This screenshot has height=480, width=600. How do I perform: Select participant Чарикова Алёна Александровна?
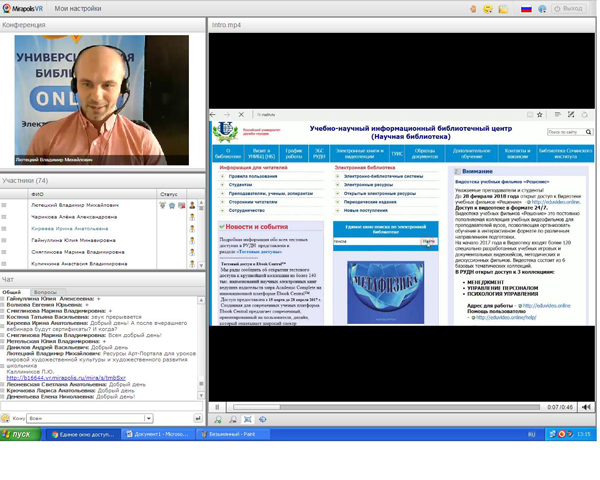74,217
